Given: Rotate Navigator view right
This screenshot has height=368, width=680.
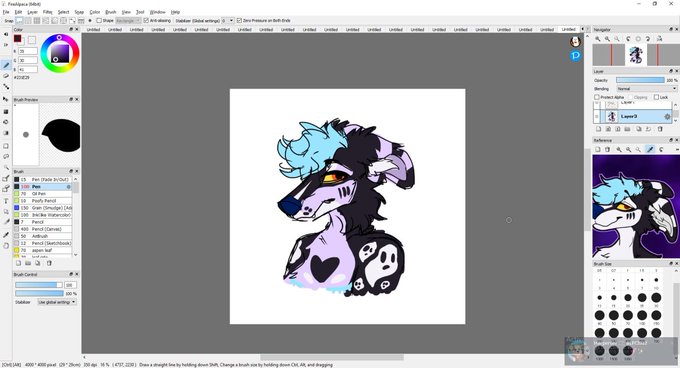Looking at the screenshot, I should 648,39.
